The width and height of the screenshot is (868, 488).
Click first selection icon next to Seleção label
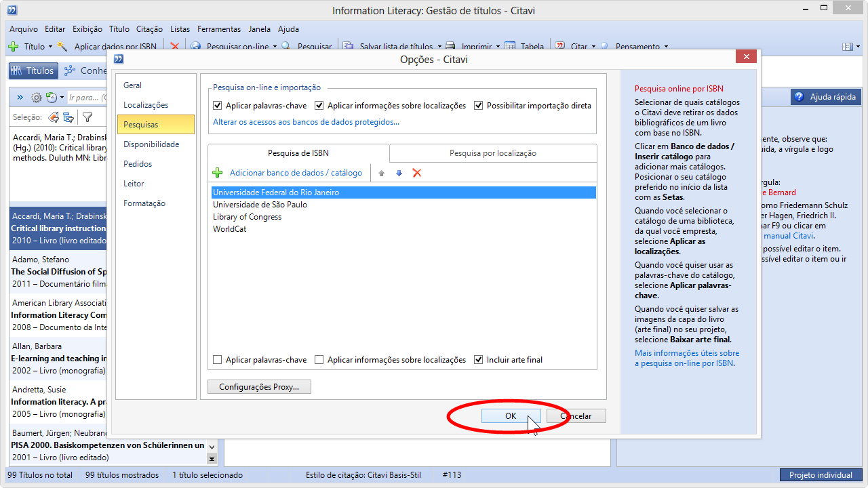tap(54, 117)
